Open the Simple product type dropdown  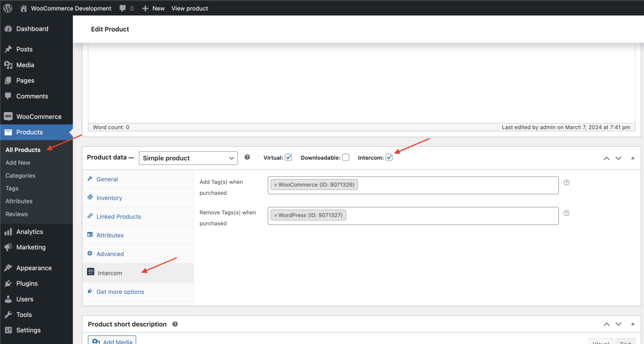tap(188, 158)
